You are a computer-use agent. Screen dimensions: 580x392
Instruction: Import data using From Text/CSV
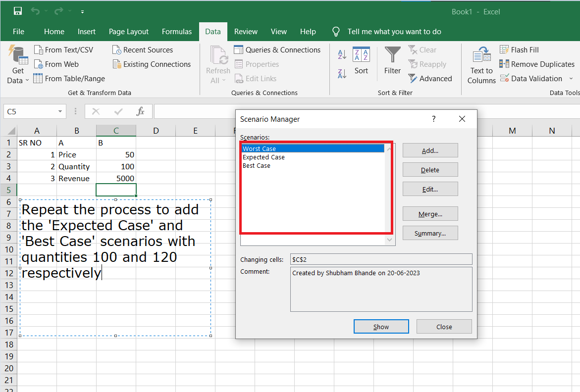click(64, 49)
